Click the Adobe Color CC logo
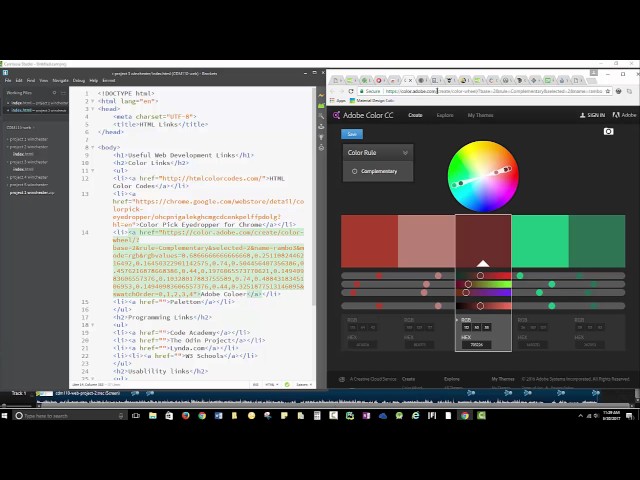This screenshot has width=640, height=480. pos(370,115)
